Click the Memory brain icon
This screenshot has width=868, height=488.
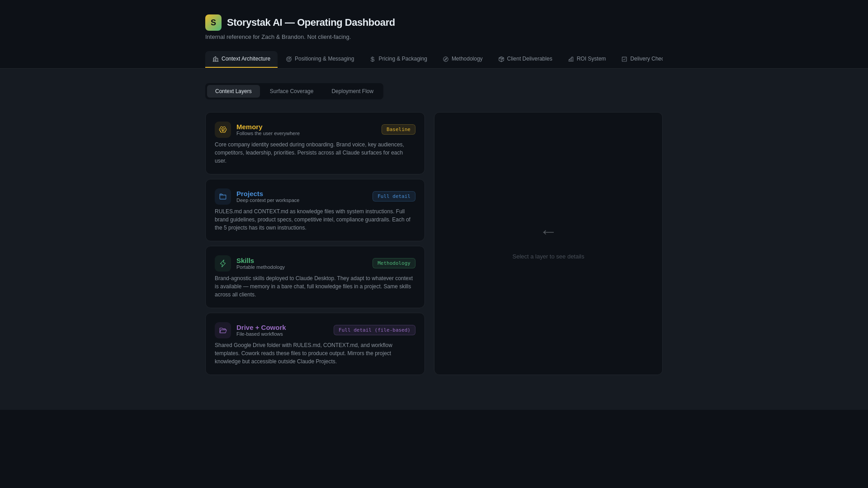click(223, 130)
